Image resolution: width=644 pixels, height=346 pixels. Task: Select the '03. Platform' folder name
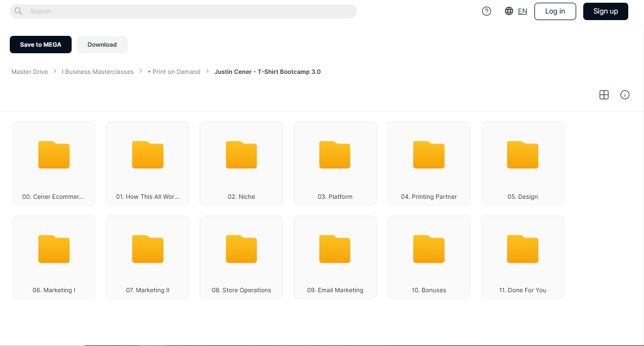335,197
